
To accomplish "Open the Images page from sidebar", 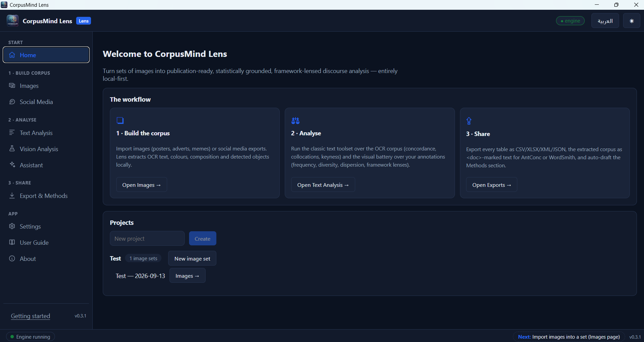I will tap(46, 86).
